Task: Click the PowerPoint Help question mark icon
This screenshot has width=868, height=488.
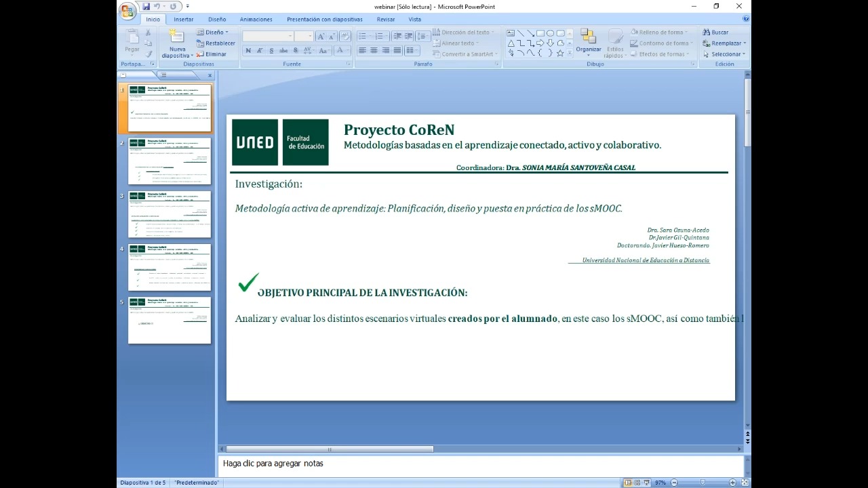Action: [x=745, y=19]
